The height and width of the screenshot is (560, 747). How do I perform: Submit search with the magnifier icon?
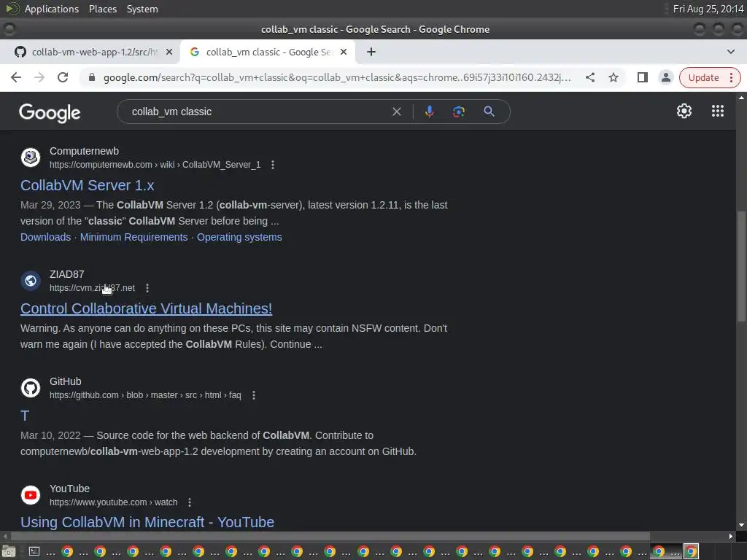coord(489,112)
